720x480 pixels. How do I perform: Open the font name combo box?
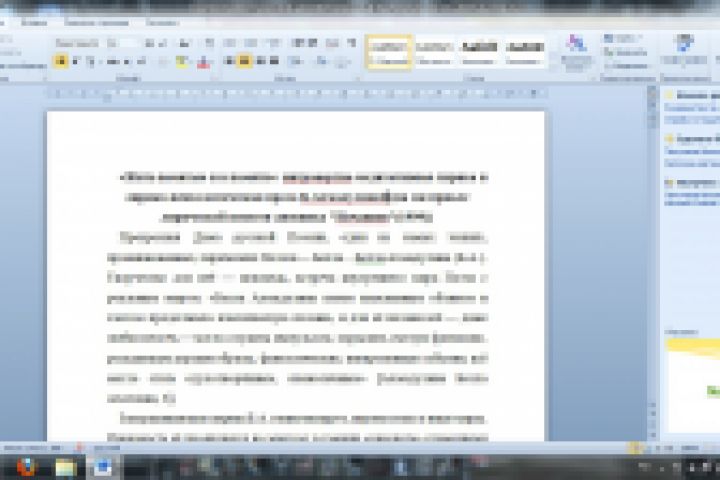click(77, 43)
